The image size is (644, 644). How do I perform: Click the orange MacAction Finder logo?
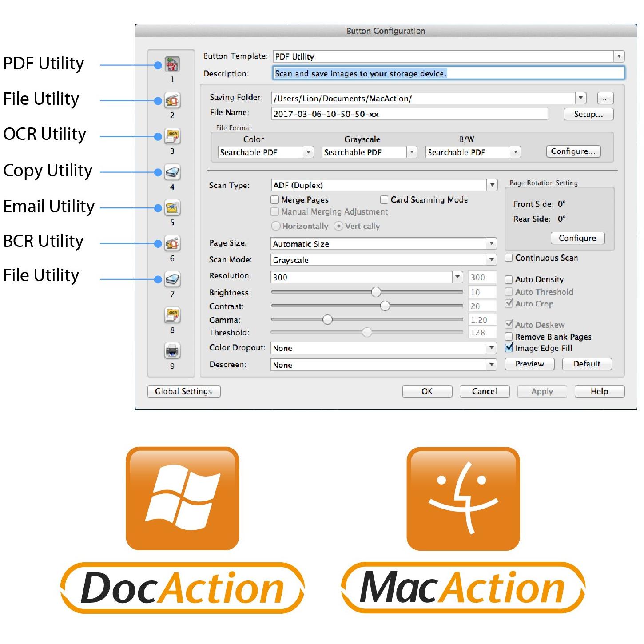coord(463,498)
